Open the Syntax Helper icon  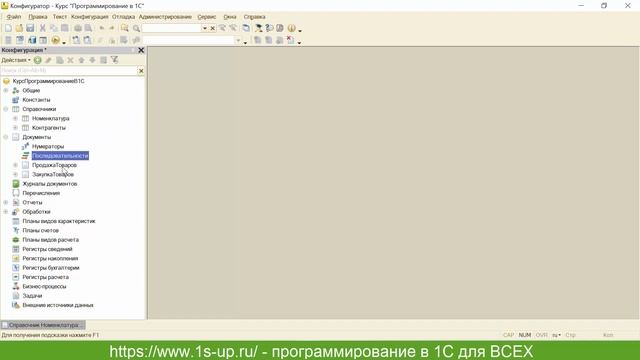pos(258,28)
